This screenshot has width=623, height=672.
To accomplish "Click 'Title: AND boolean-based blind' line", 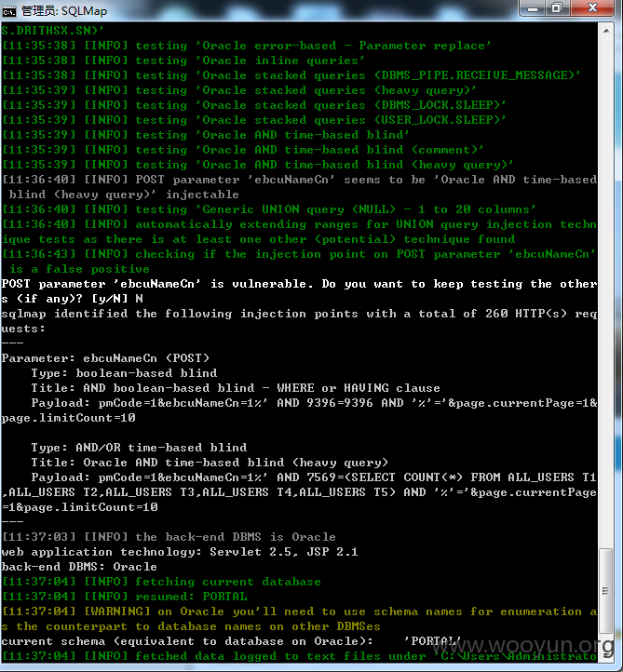I will [x=236, y=388].
